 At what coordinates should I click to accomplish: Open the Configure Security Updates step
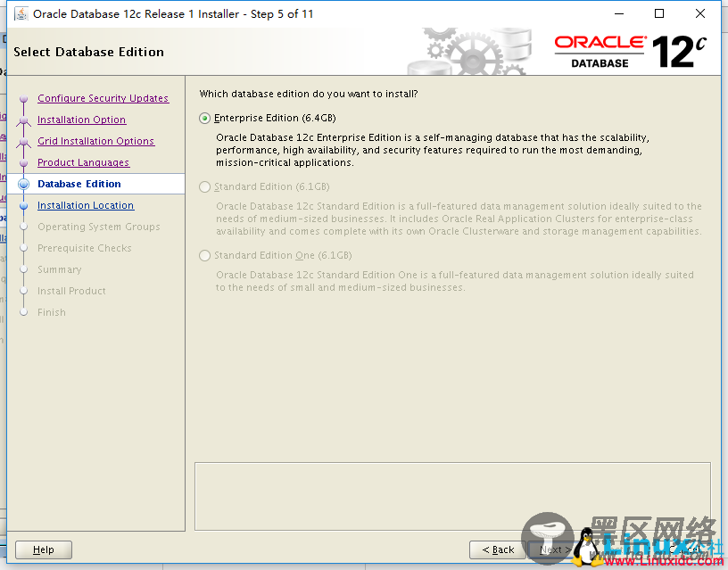pyautogui.click(x=103, y=98)
